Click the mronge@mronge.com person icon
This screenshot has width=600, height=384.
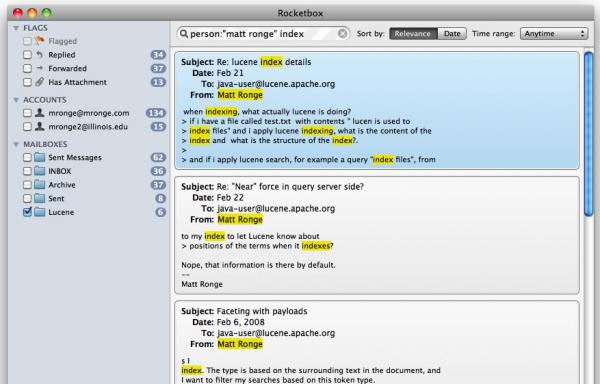pyautogui.click(x=40, y=113)
